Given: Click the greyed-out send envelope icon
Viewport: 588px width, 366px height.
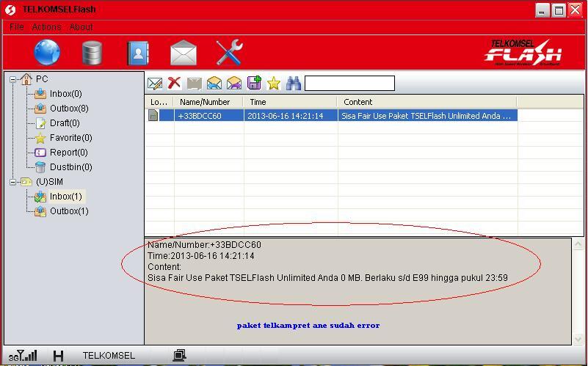Looking at the screenshot, I should [x=195, y=83].
